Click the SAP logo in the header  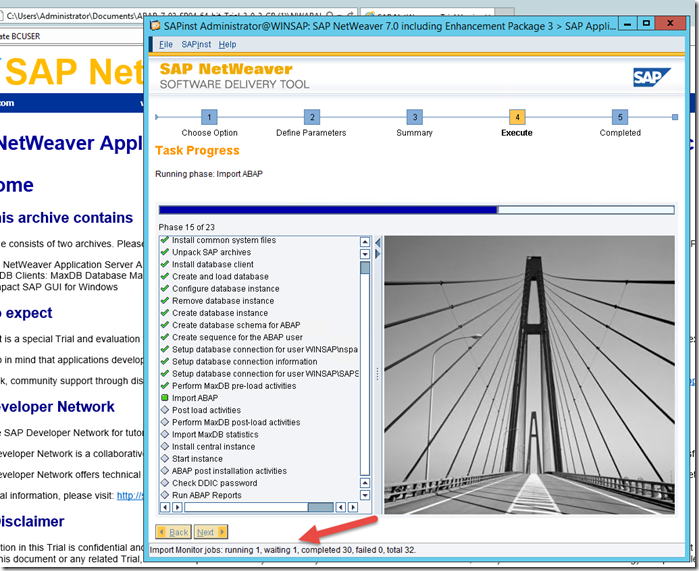pos(651,77)
